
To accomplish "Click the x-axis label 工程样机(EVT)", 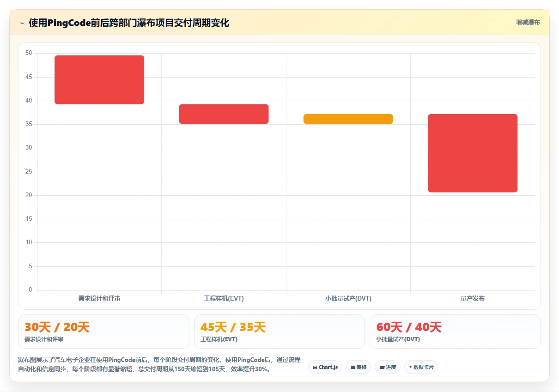I will [x=224, y=298].
